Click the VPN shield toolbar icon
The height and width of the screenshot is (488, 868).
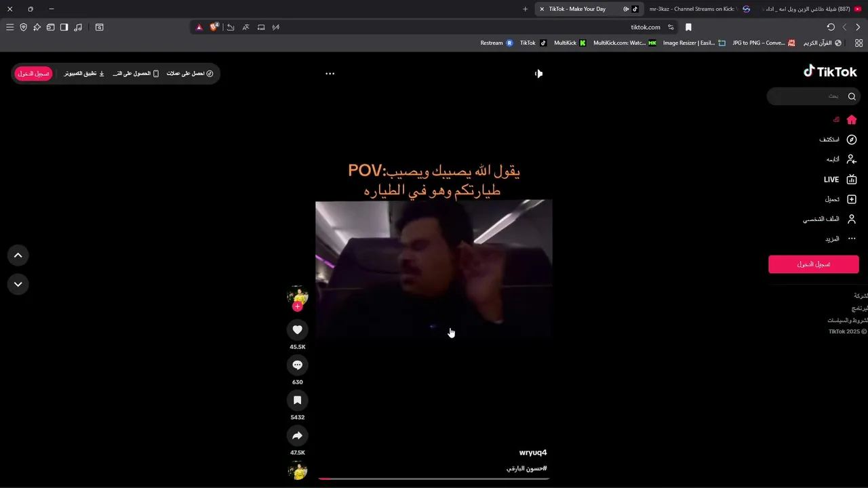point(23,27)
